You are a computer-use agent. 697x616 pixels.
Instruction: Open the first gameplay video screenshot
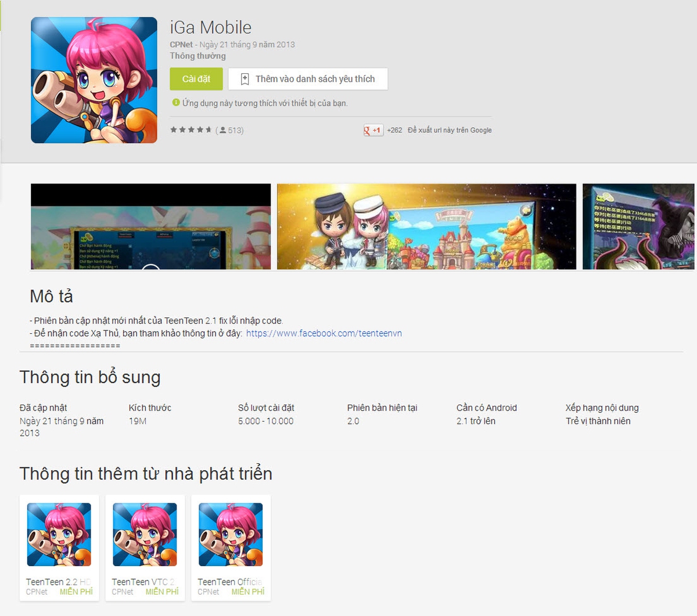(151, 226)
